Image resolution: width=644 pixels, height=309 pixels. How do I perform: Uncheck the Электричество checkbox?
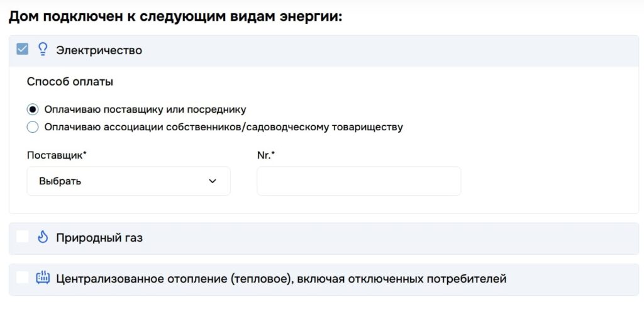[23, 50]
